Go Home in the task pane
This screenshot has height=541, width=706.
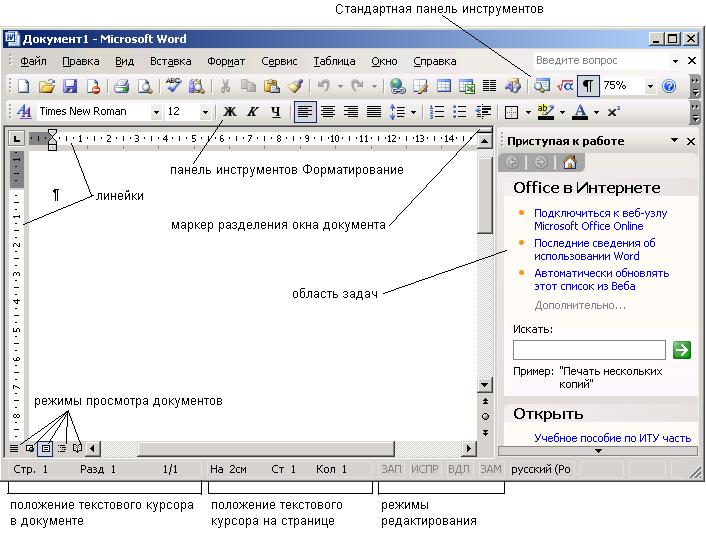(x=570, y=162)
